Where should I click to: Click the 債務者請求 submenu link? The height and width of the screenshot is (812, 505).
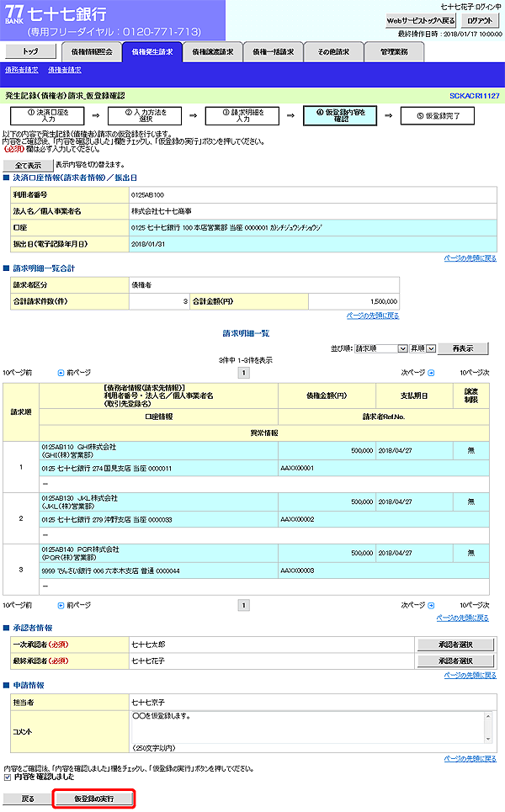(22, 70)
